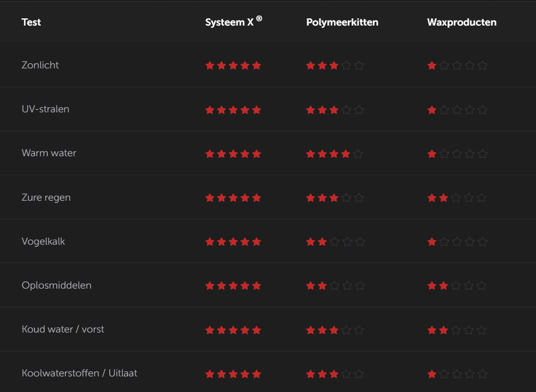Click the Systeem X column header

[x=233, y=22]
